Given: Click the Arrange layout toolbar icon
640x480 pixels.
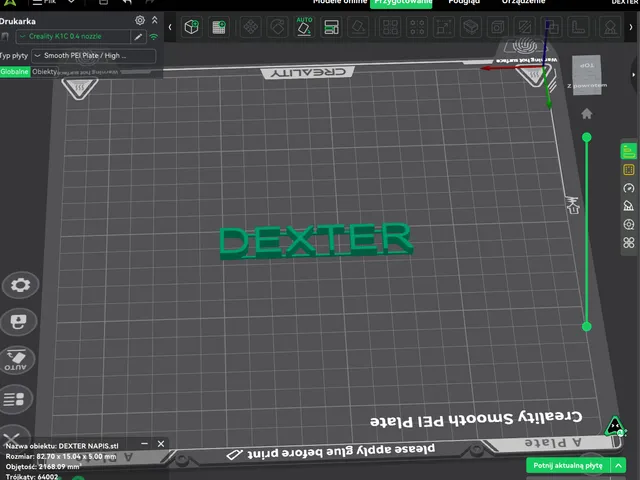Looking at the screenshot, I should tap(331, 27).
